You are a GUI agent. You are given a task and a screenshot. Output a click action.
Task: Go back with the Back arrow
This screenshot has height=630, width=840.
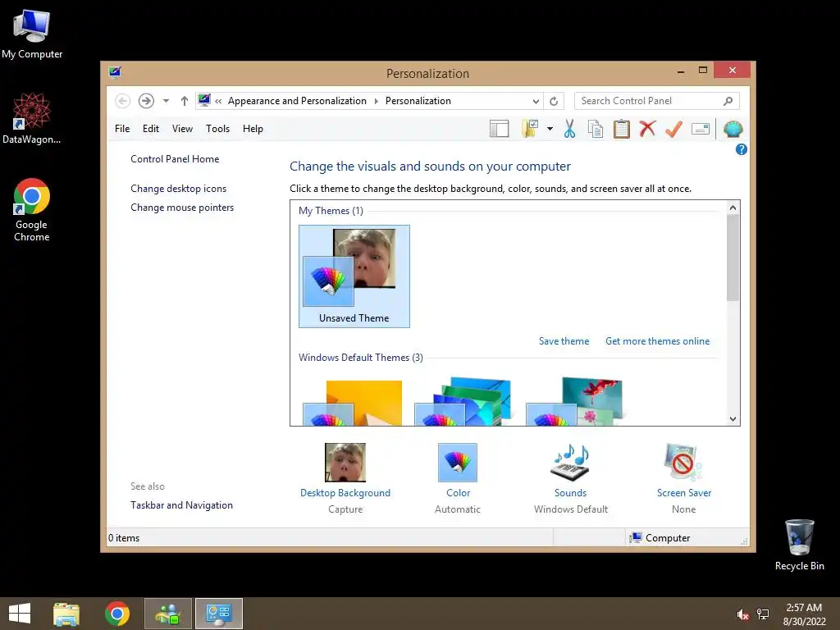point(122,101)
